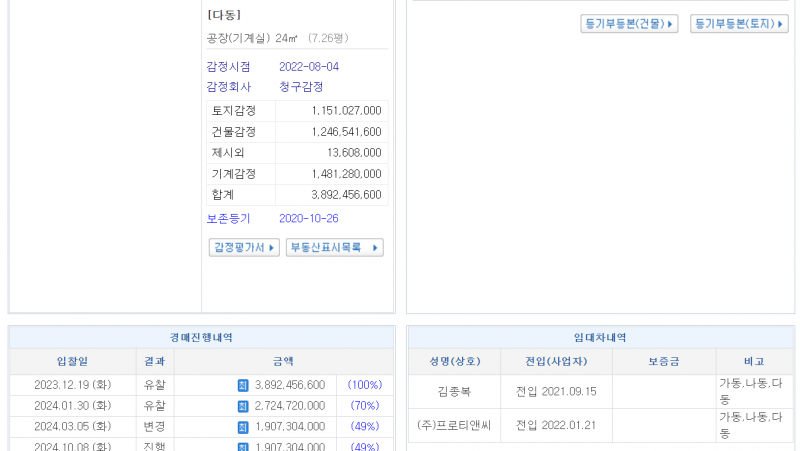Open the 등기부등본(토지) document
The image size is (800, 451).
click(x=739, y=24)
